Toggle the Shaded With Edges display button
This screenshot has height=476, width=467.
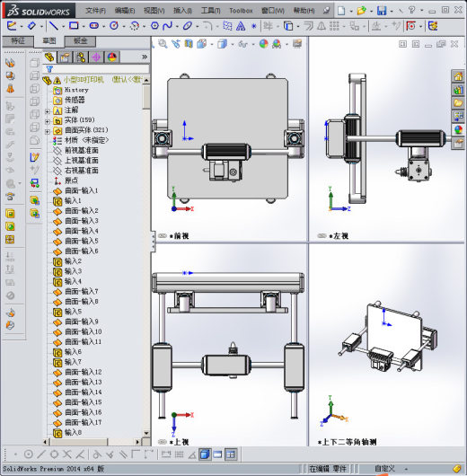[x=205, y=454]
